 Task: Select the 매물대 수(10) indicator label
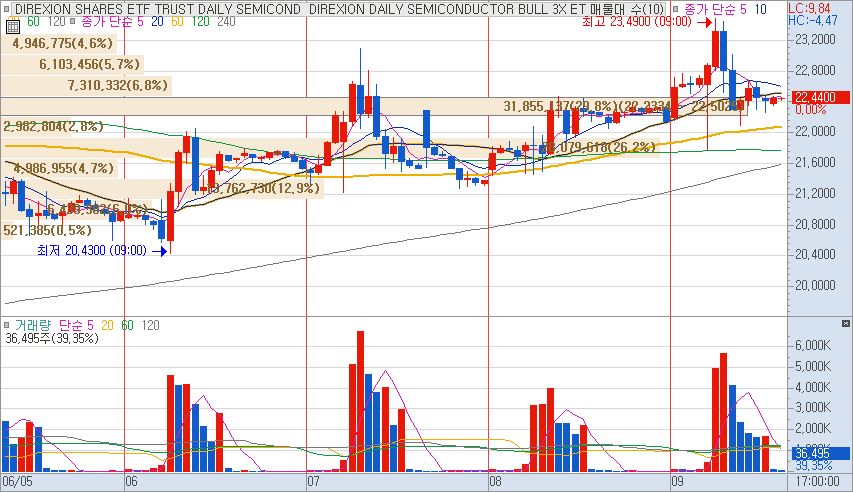[627, 9]
